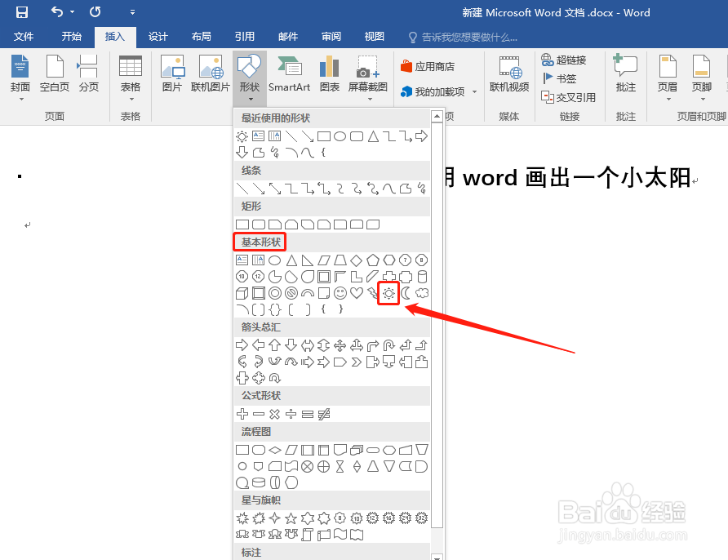Viewport: 728px width, 560px height.
Task: Choose the Cylinder (Can) shape
Action: [x=422, y=277]
